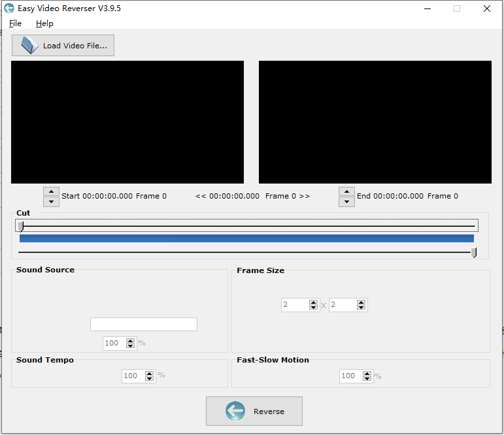Click the Sound Source volume percent field
This screenshot has height=435, width=504.
(115, 343)
